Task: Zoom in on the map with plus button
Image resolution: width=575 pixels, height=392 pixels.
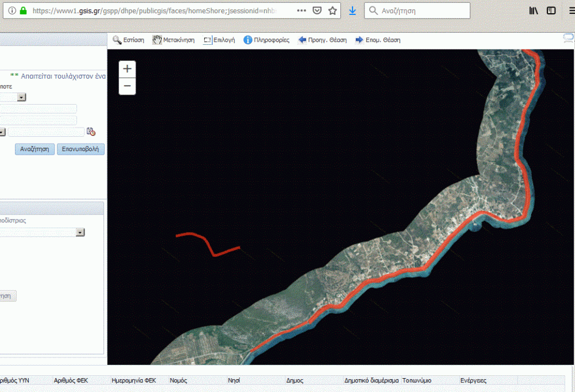Action: click(x=127, y=69)
